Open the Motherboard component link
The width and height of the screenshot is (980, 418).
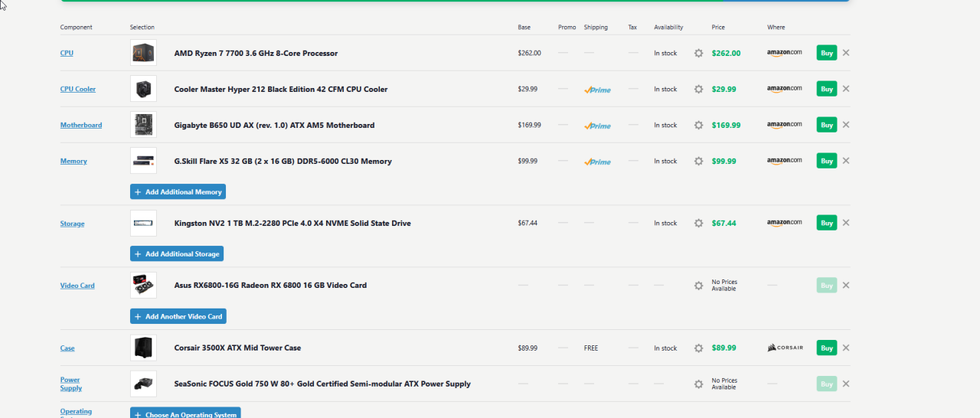pos(81,126)
